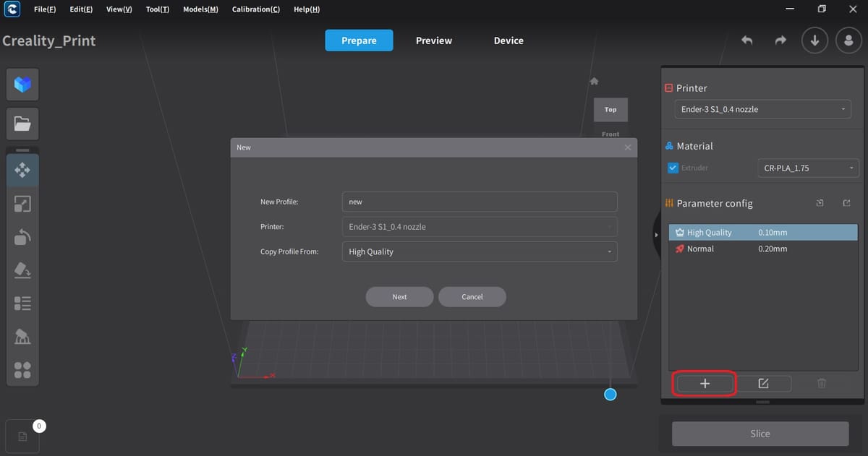Viewport: 868px width, 456px height.
Task: Open the Copy Profile From dropdown
Action: [480, 251]
